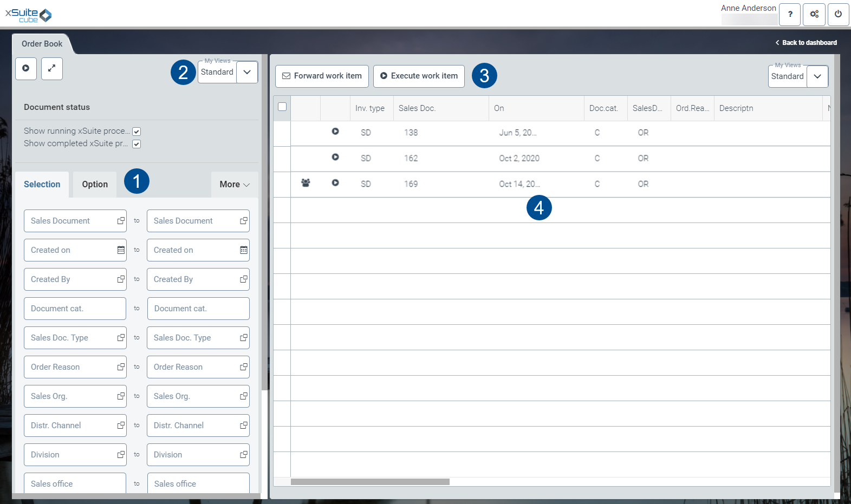Expand the selection panel with arrows icon

click(52, 69)
